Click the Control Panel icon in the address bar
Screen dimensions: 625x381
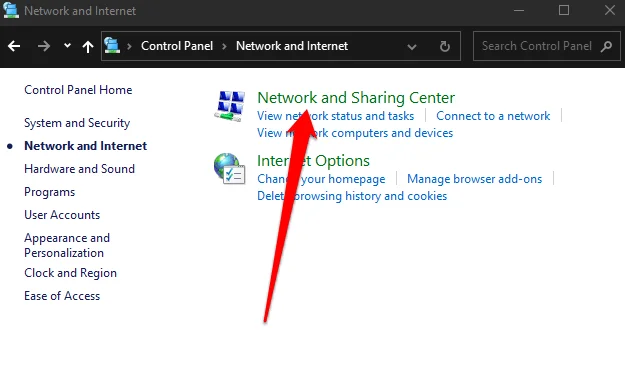pos(112,45)
